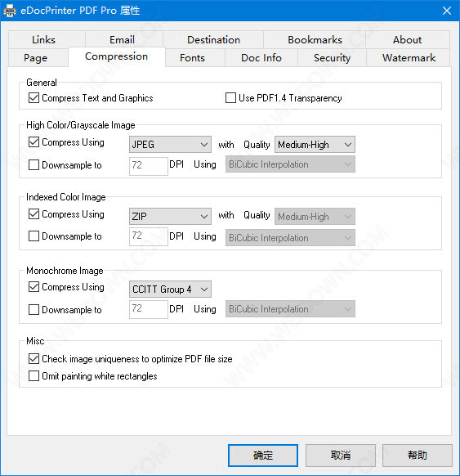Click the 取消 (Cancel) button
The height and width of the screenshot is (476, 460).
[341, 456]
